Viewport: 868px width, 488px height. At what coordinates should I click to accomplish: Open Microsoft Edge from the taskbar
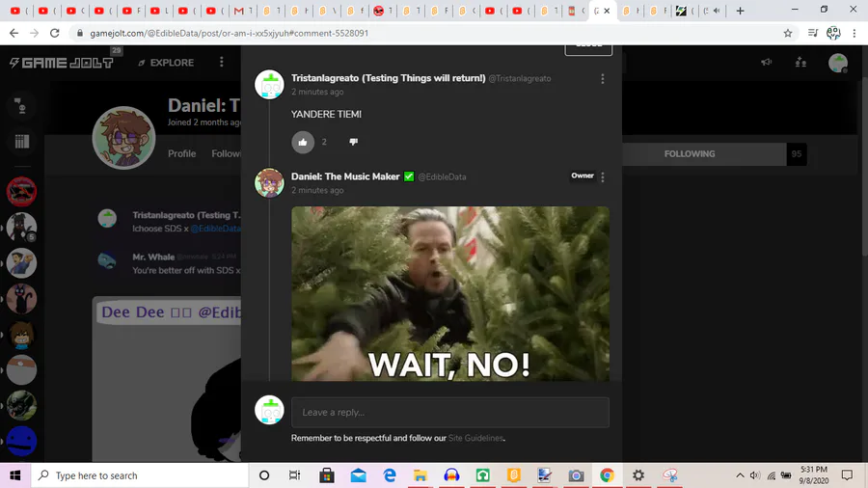(x=390, y=475)
